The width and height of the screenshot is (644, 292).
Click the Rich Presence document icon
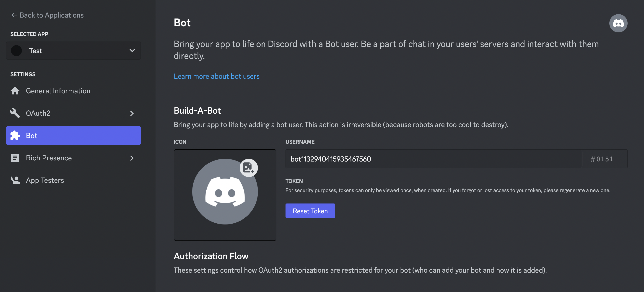(x=15, y=158)
